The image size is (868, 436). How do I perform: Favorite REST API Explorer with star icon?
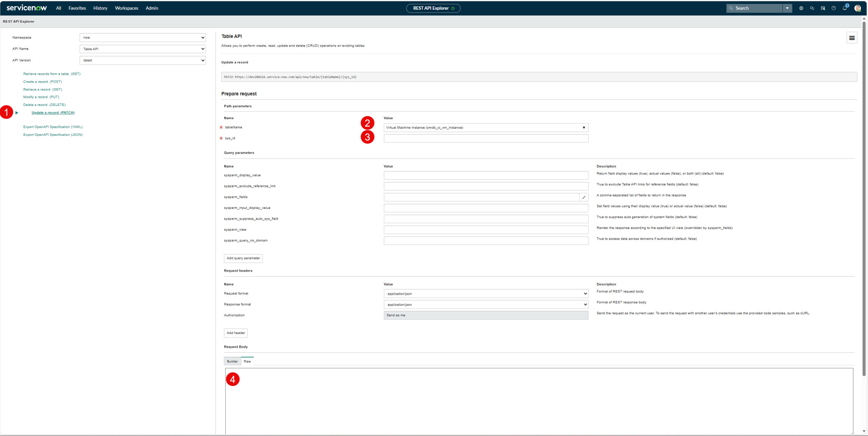453,8
